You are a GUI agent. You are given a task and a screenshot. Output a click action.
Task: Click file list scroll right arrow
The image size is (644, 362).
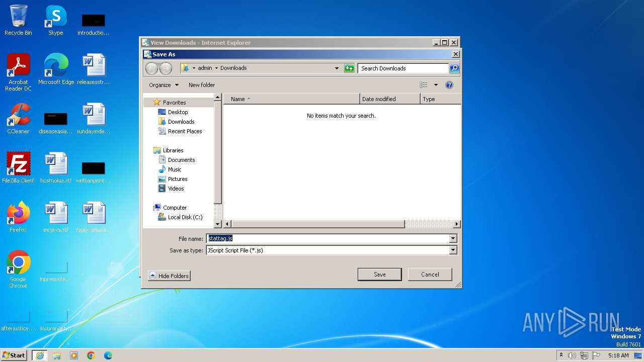(456, 224)
